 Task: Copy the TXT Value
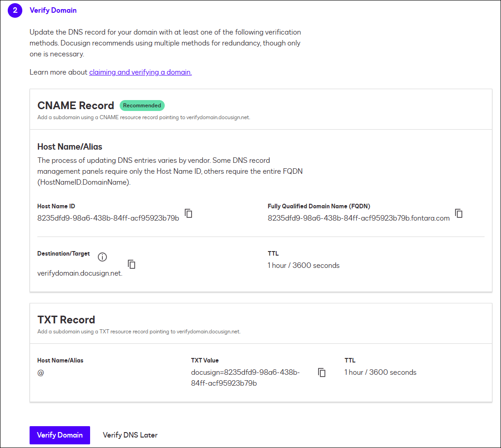(322, 372)
